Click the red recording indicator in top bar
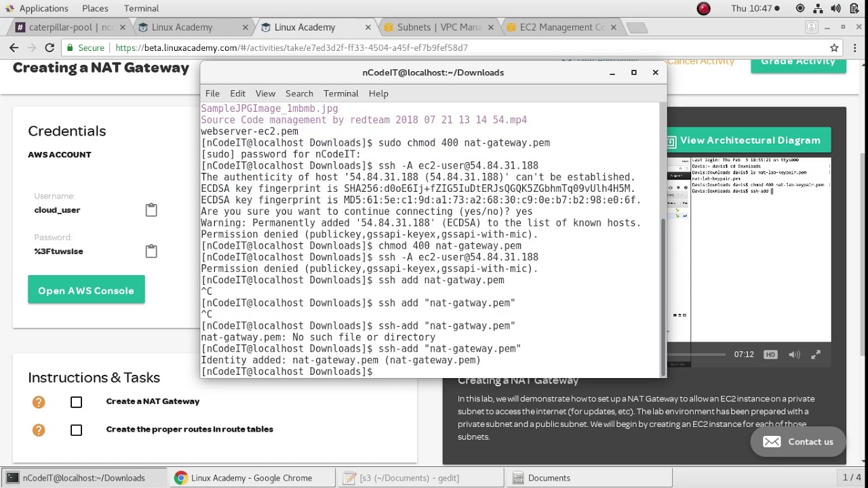This screenshot has height=488, width=868. (704, 8)
